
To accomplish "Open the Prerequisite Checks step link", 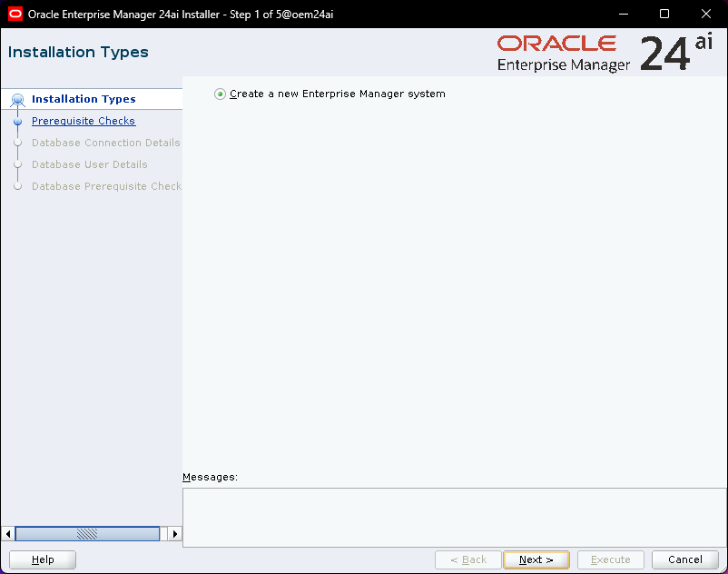I will 84,121.
